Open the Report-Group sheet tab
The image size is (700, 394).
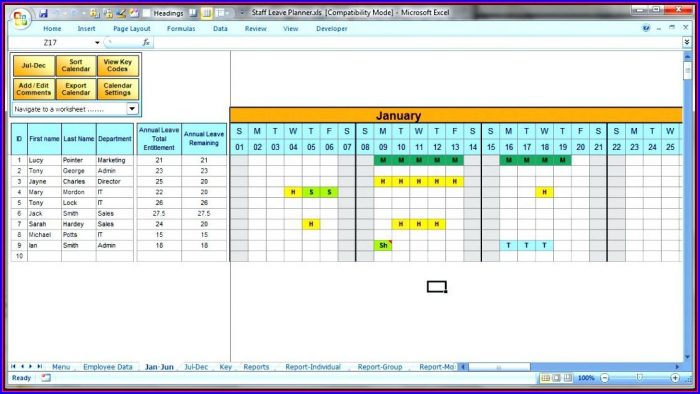pos(380,367)
